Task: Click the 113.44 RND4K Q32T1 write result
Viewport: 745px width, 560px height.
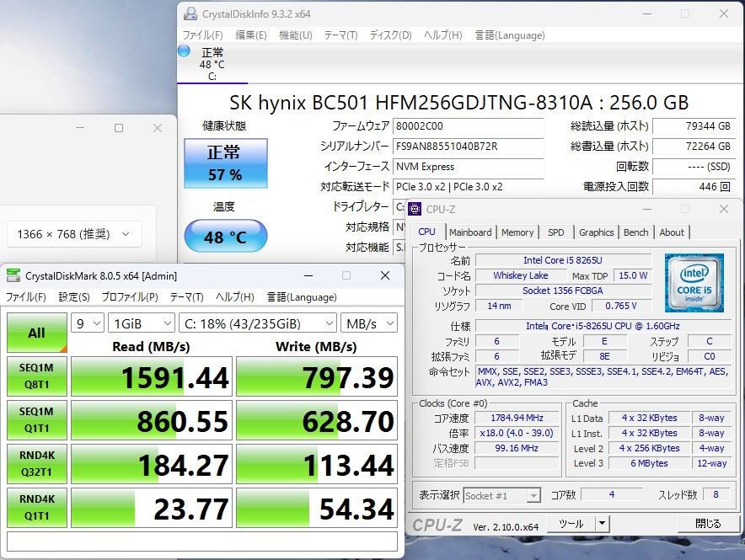Action: tap(317, 464)
